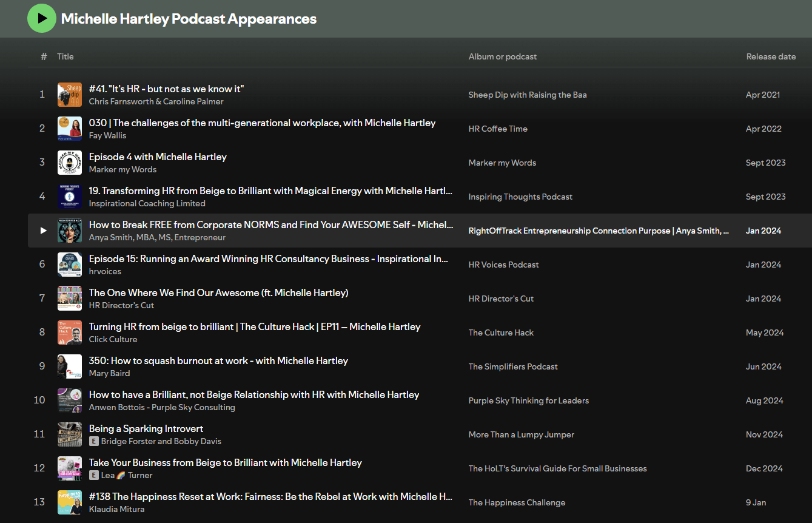
Task: Open "350: How to squash burnout at work"
Action: (x=218, y=360)
